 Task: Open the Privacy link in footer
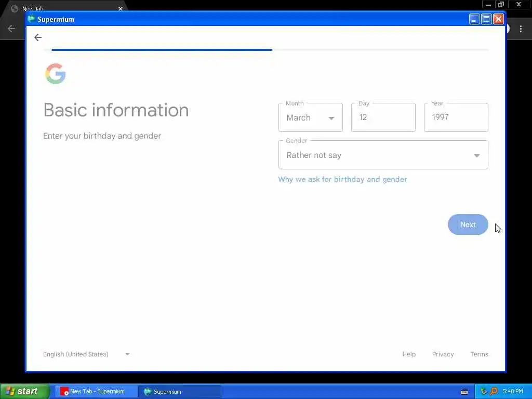(x=443, y=354)
